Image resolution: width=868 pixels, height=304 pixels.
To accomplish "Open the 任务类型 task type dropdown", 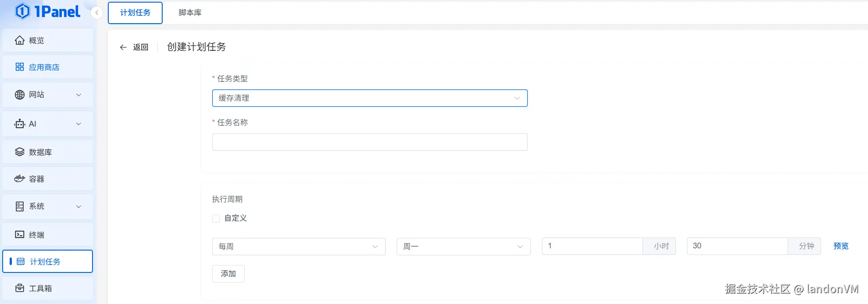I will coord(369,98).
